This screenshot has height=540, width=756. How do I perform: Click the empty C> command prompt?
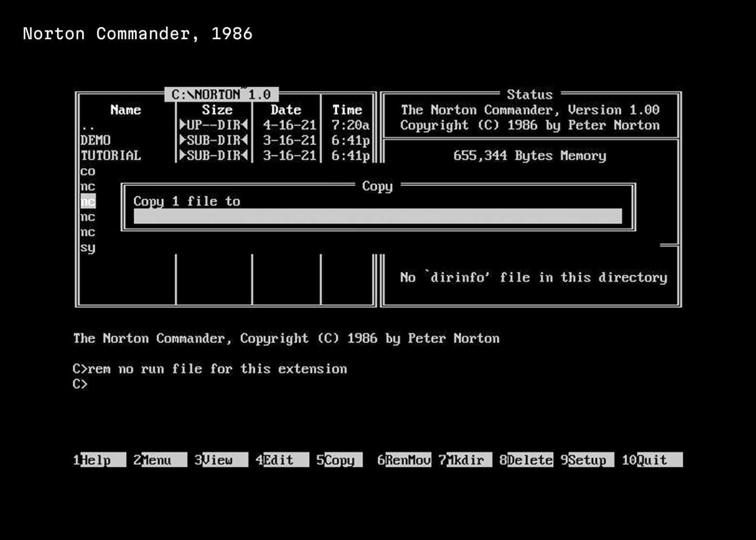pos(80,384)
